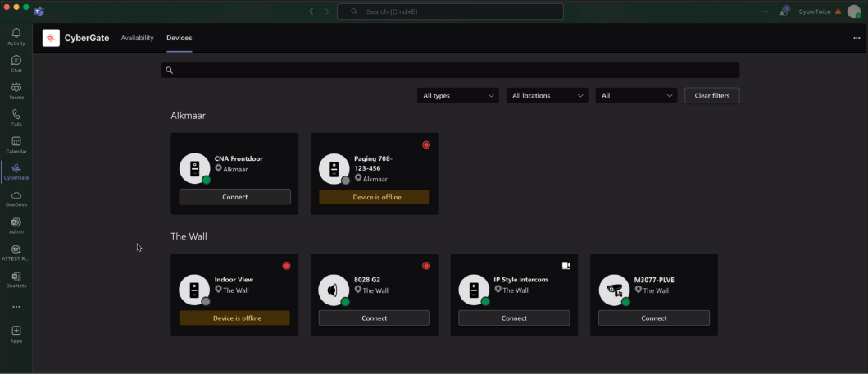Open Activity in the Teams sidebar

coord(16,37)
